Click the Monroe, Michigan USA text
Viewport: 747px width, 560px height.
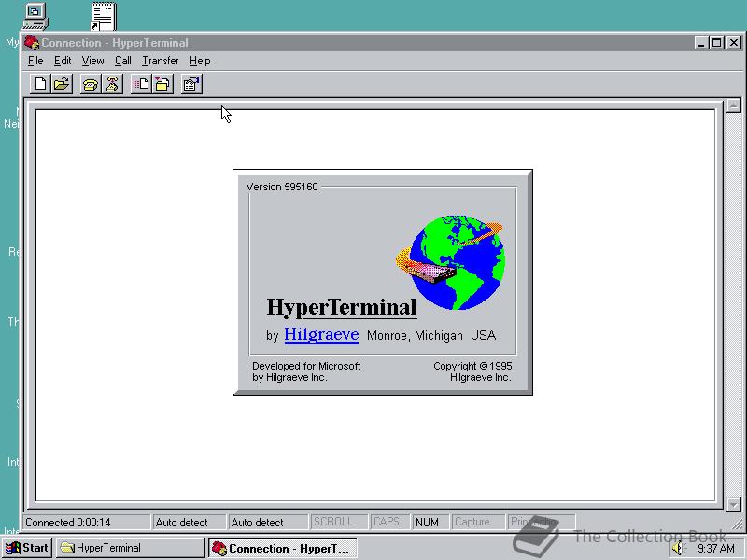tap(431, 336)
